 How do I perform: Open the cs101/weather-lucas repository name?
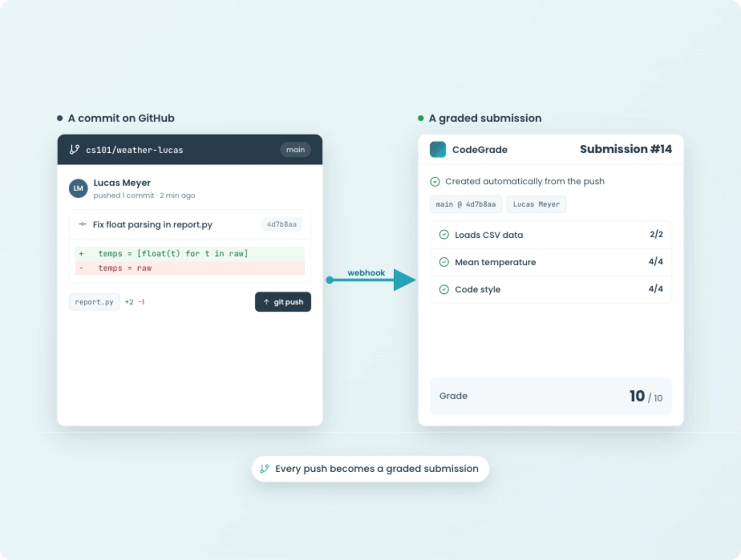(134, 150)
